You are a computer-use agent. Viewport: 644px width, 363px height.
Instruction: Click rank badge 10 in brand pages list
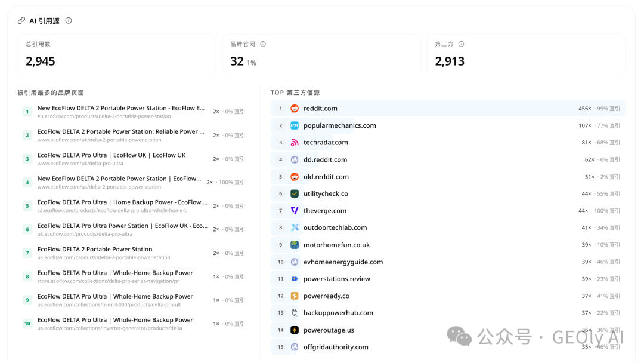click(27, 324)
